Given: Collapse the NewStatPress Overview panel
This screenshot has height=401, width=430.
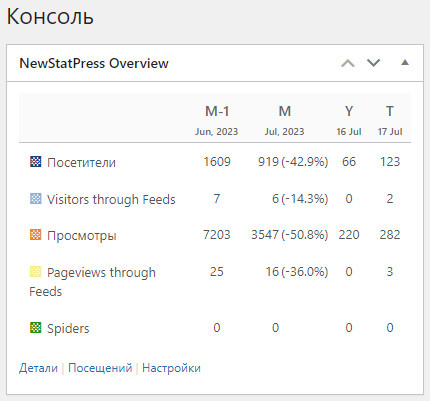Looking at the screenshot, I should click(405, 63).
